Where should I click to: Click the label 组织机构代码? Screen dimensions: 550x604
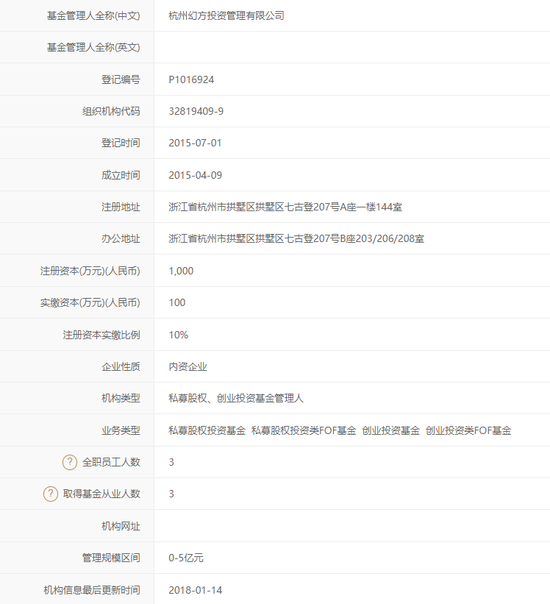click(111, 111)
